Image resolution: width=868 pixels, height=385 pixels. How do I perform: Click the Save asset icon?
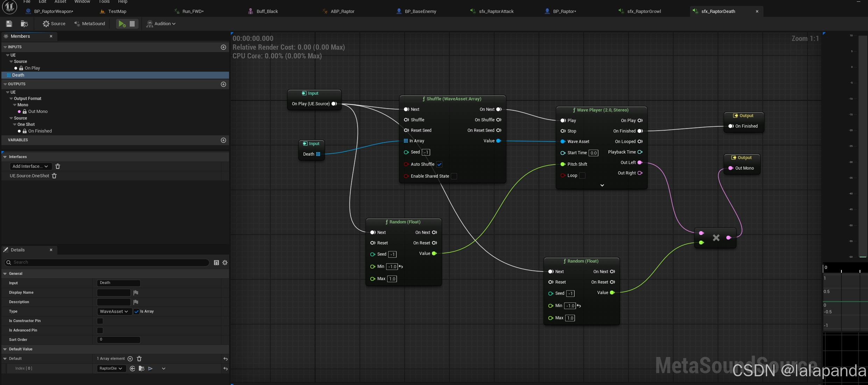coord(9,24)
